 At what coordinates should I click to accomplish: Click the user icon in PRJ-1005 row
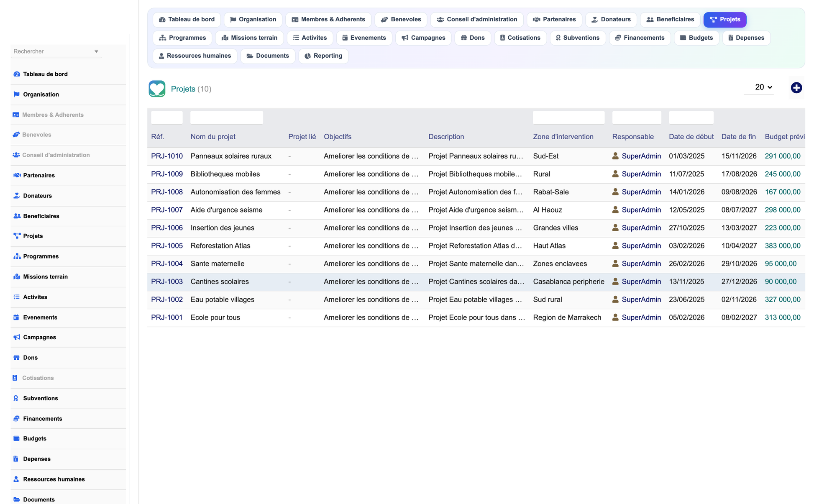tap(615, 246)
